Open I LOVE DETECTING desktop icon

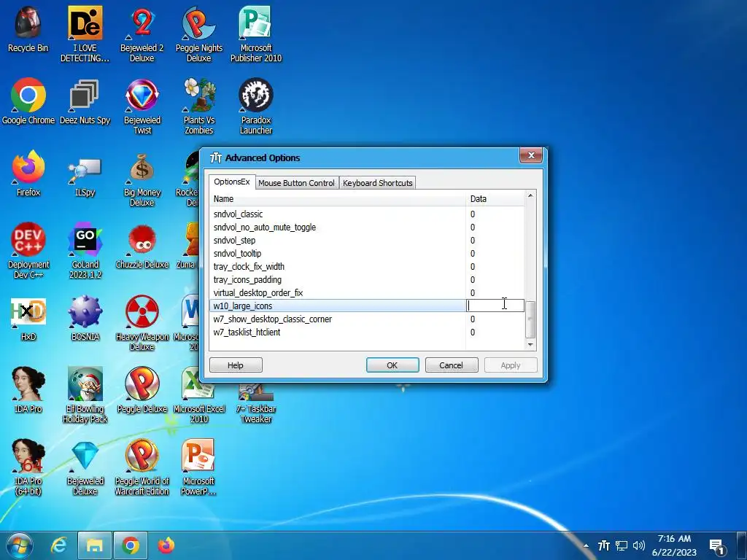point(85,34)
